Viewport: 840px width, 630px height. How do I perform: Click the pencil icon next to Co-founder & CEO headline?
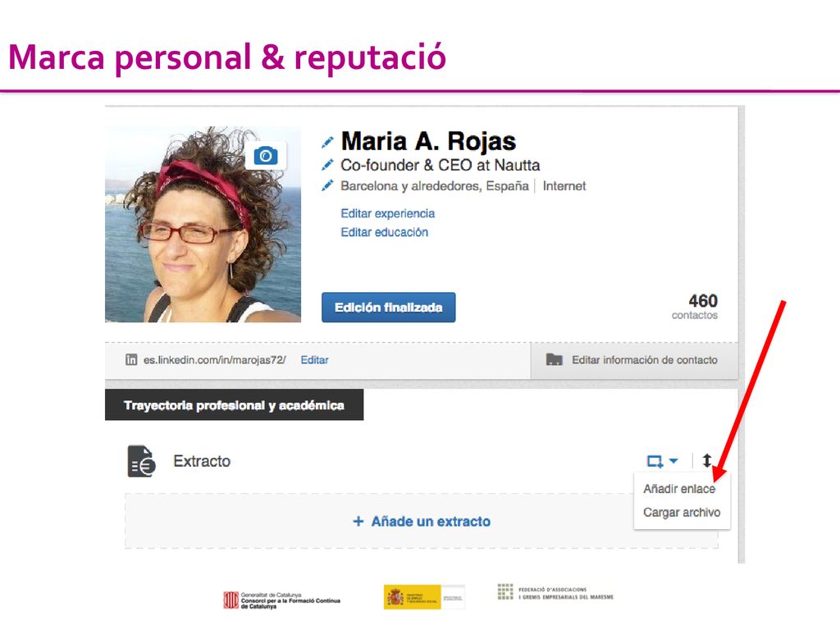point(326,165)
